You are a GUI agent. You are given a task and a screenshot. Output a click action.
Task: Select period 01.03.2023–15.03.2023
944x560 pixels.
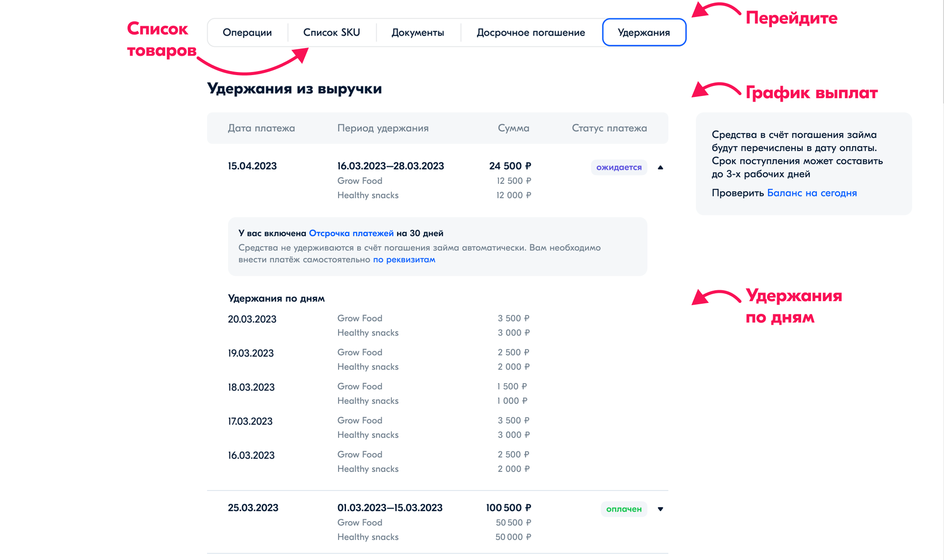(x=390, y=508)
